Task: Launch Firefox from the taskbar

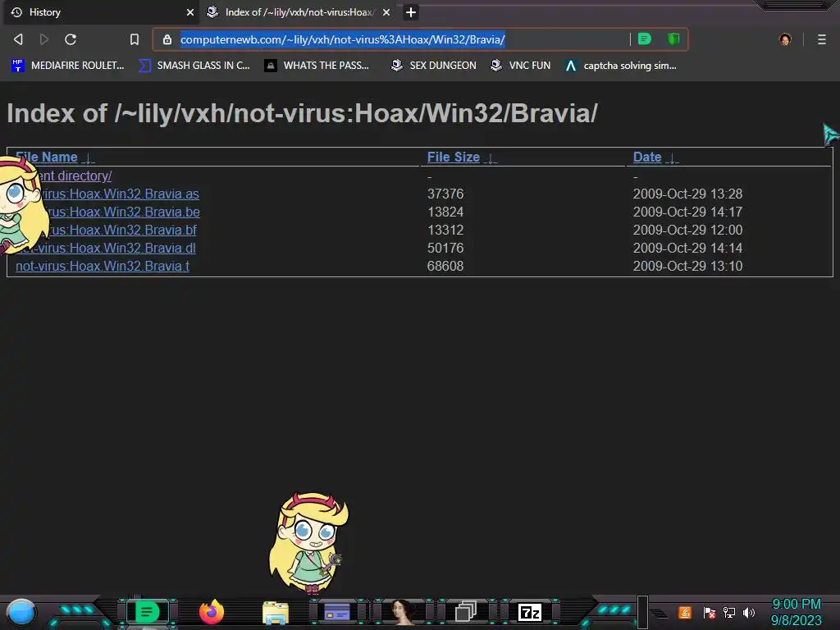Action: point(212,612)
